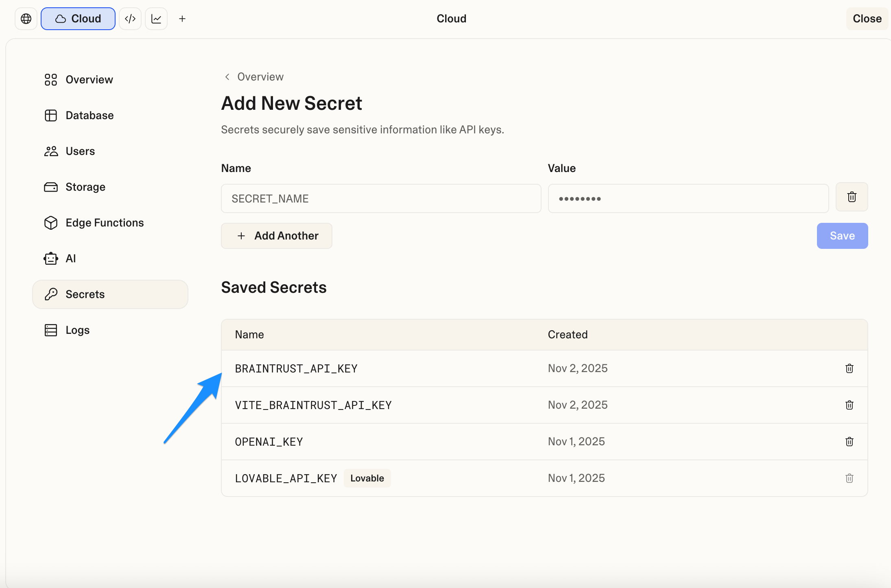Click the Add Another button

(276, 235)
